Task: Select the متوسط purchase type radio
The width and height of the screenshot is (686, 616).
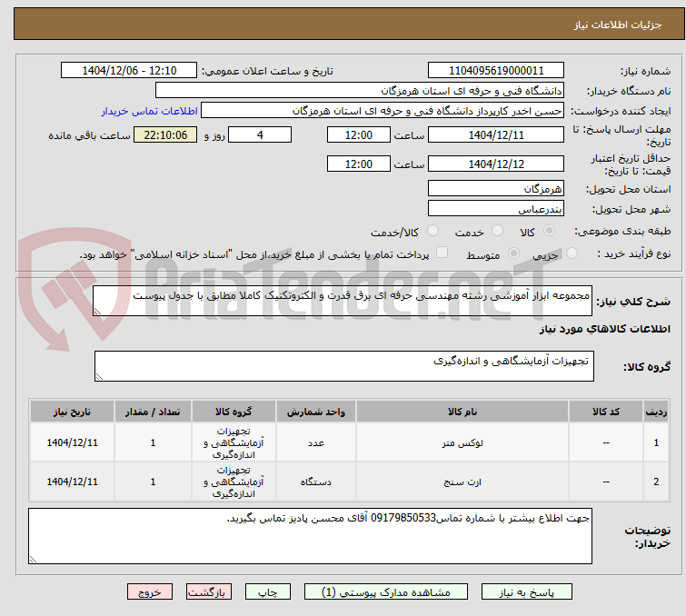Action: (x=513, y=253)
